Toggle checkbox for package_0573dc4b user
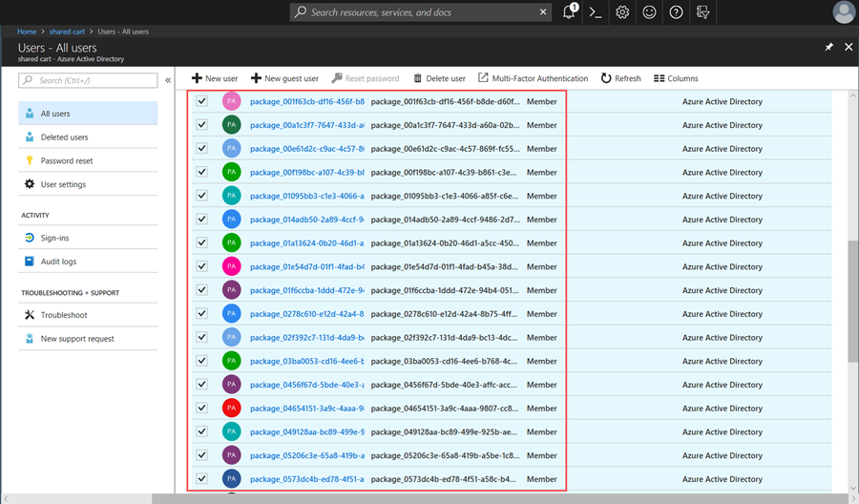Viewport: 859px width, 504px height. pyautogui.click(x=201, y=479)
